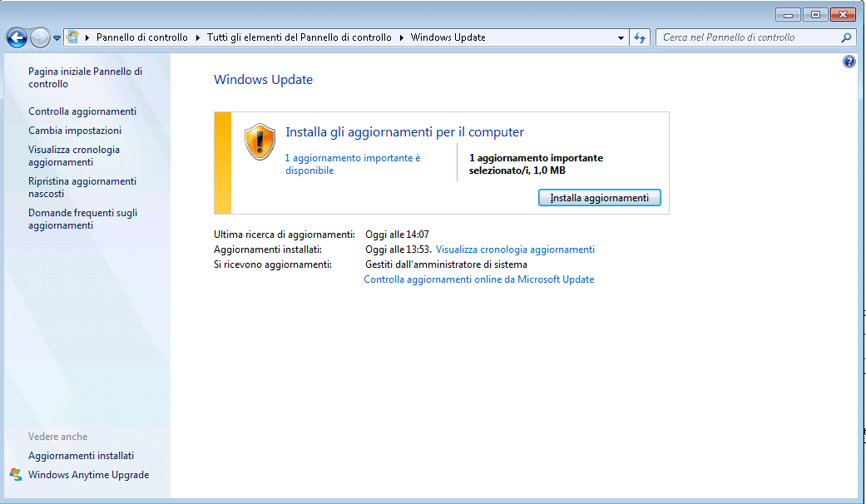Screen dimensions: 866x504
Task: Click the Windows Anytime Upgrade logo icon
Action: click(16, 474)
